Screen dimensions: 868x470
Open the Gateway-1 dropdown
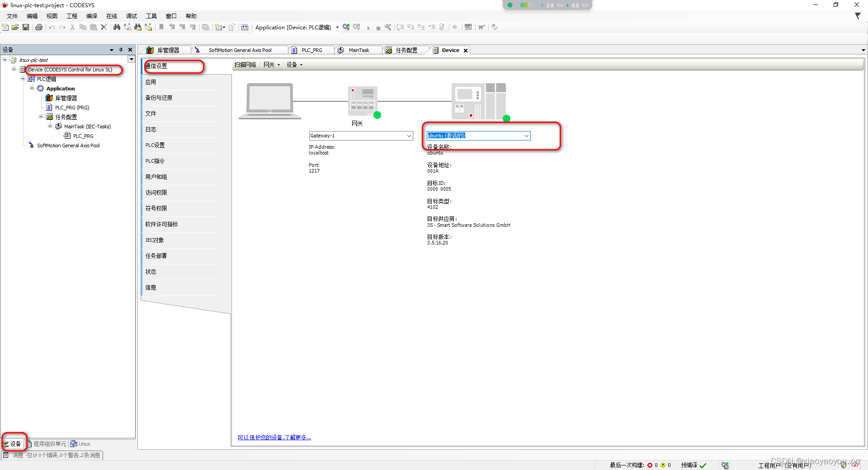(409, 136)
